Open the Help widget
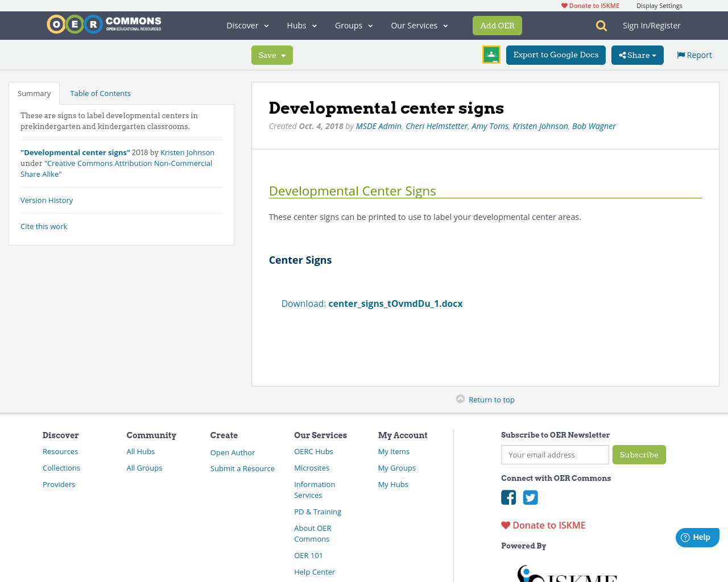The height and width of the screenshot is (582, 728). 697,537
